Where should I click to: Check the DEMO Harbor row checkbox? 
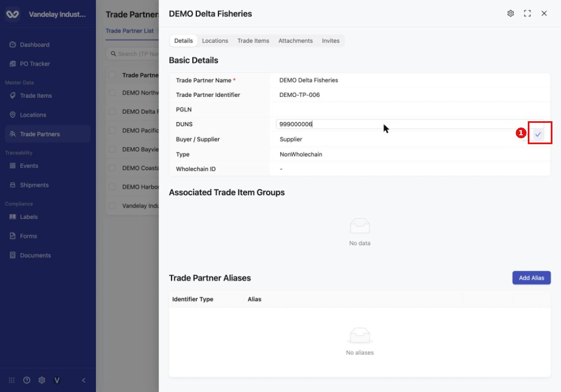[x=112, y=187]
